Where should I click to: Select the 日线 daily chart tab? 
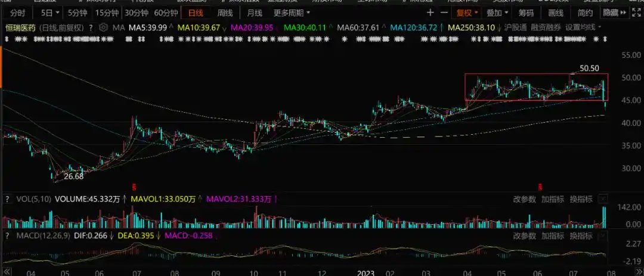coord(196,13)
